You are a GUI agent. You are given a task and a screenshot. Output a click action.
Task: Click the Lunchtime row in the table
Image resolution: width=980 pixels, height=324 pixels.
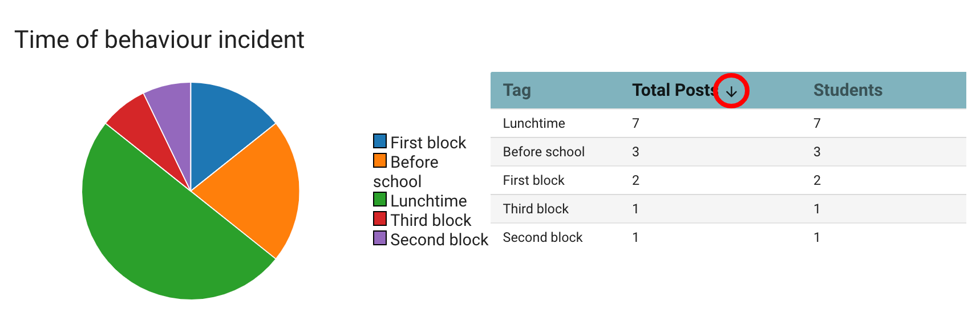[x=534, y=123]
